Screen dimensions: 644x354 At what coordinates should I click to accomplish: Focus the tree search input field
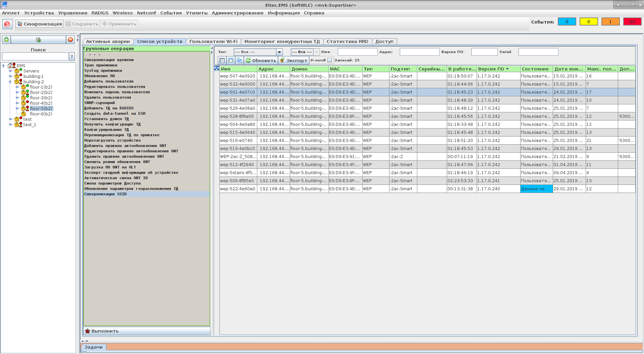tap(35, 57)
